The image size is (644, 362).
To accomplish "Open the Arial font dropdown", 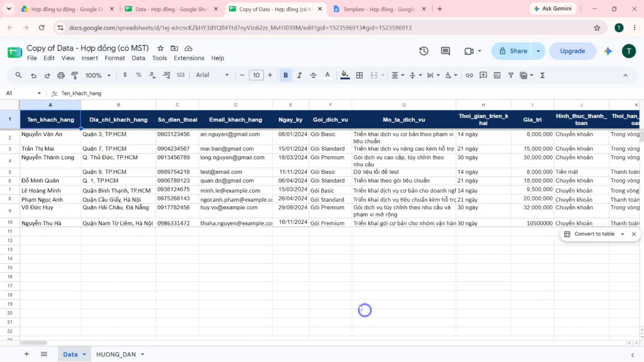I will point(213,75).
